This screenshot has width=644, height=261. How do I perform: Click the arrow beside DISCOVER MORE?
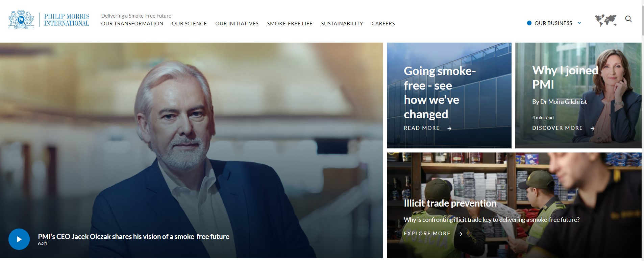[592, 128]
